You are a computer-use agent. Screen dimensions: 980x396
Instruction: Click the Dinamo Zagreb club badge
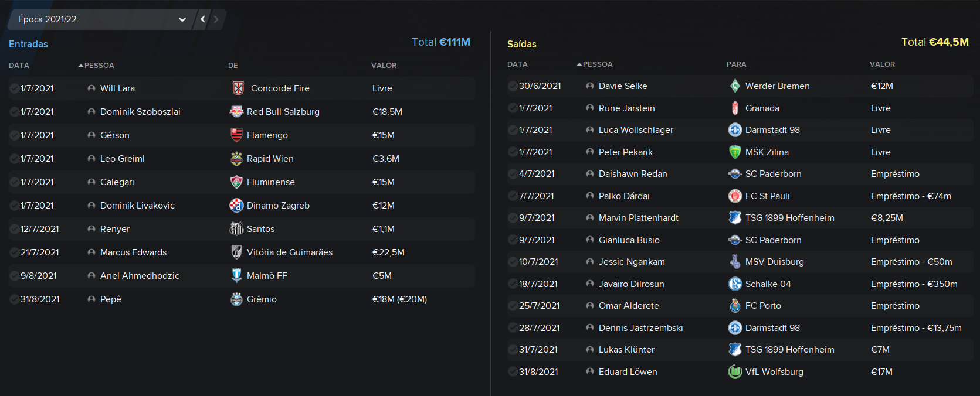(236, 205)
